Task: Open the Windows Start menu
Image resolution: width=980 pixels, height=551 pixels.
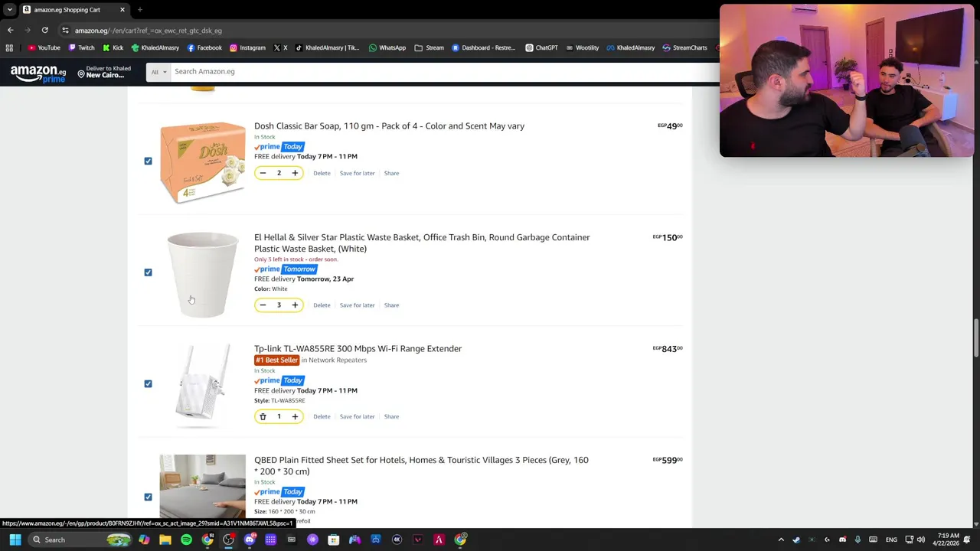Action: click(15, 540)
